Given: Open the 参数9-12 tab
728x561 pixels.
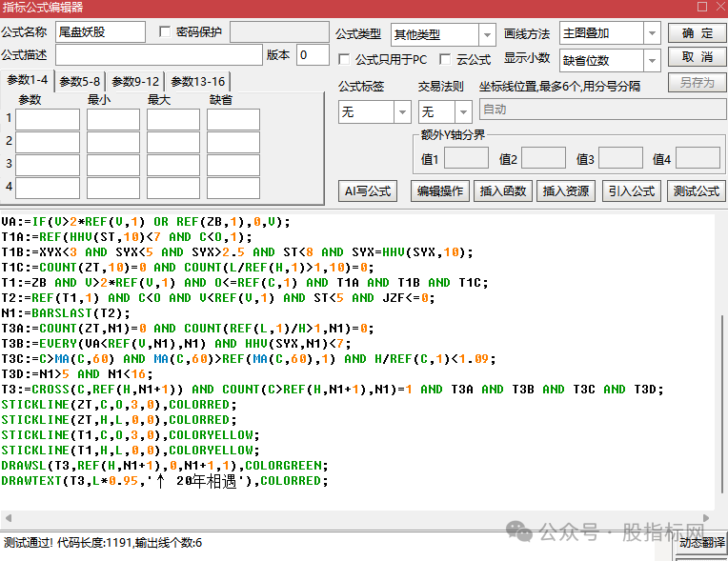Looking at the screenshot, I should point(135,82).
